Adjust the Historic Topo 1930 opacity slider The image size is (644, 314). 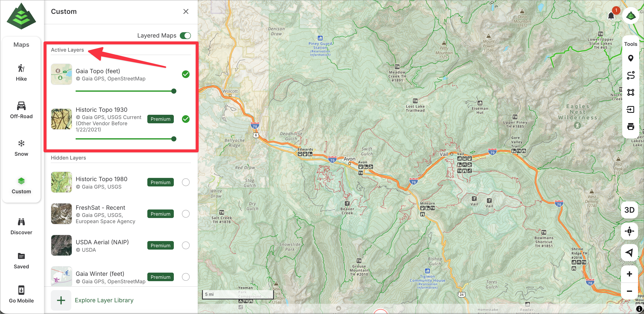(174, 139)
